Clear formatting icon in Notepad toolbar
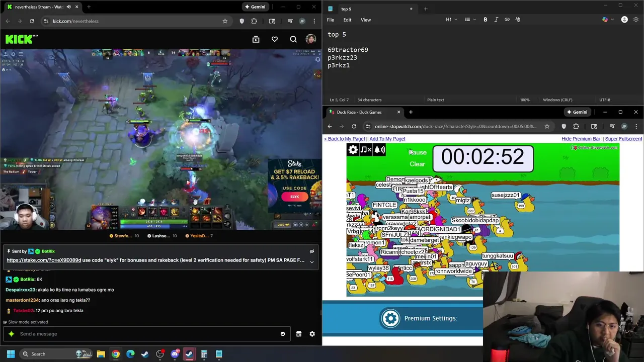The image size is (644, 362). [x=518, y=20]
